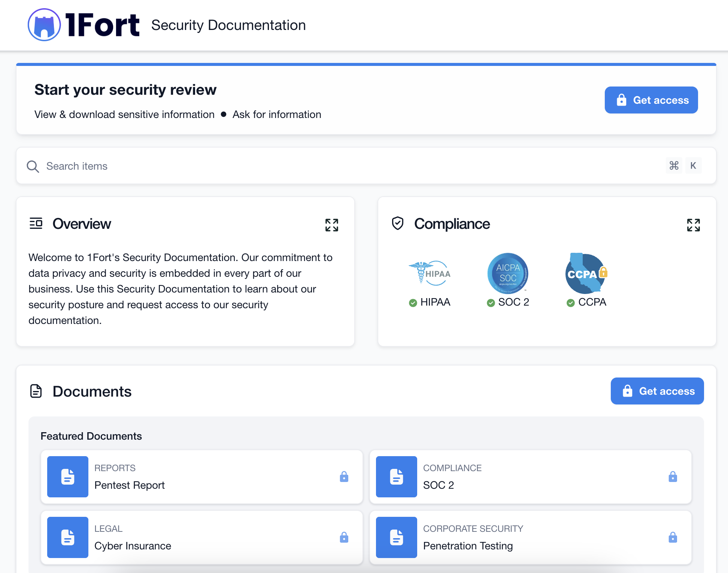Click the 1Fort castle logo icon

44,25
